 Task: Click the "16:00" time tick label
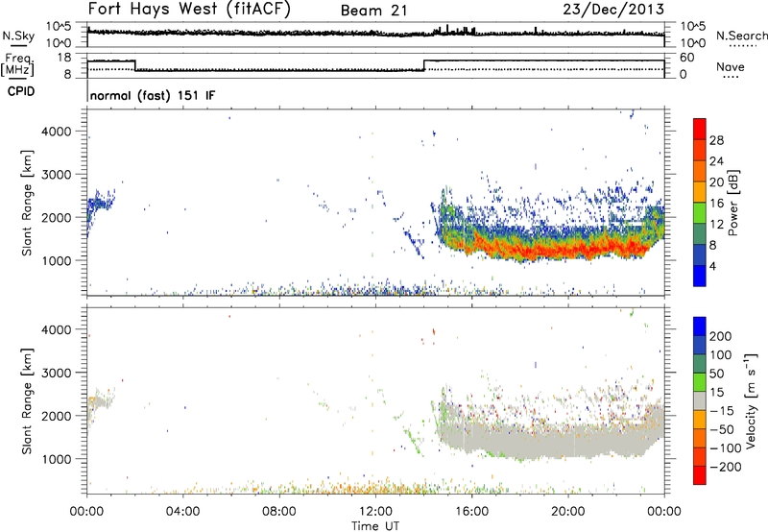pyautogui.click(x=471, y=512)
